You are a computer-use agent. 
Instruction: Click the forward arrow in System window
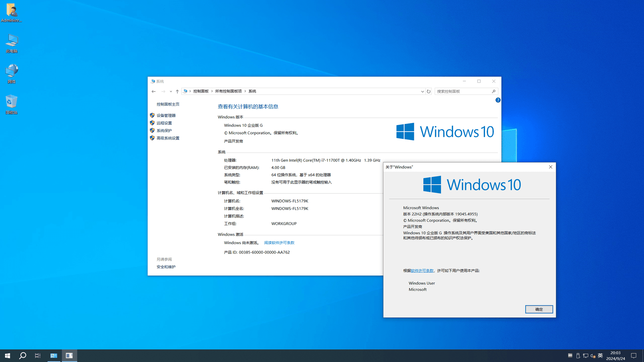point(163,91)
